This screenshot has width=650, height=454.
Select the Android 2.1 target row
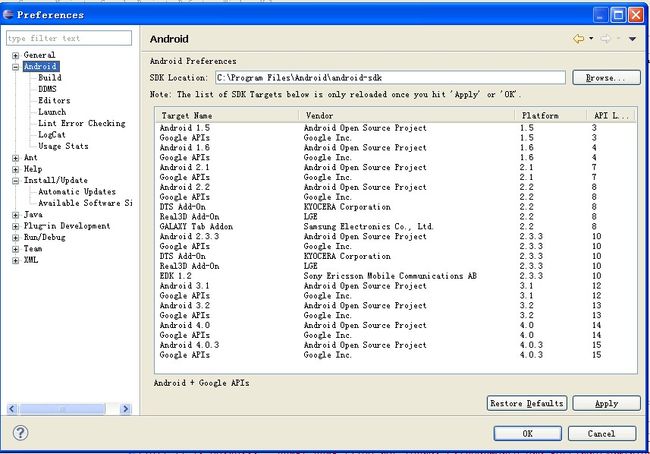click(x=396, y=168)
